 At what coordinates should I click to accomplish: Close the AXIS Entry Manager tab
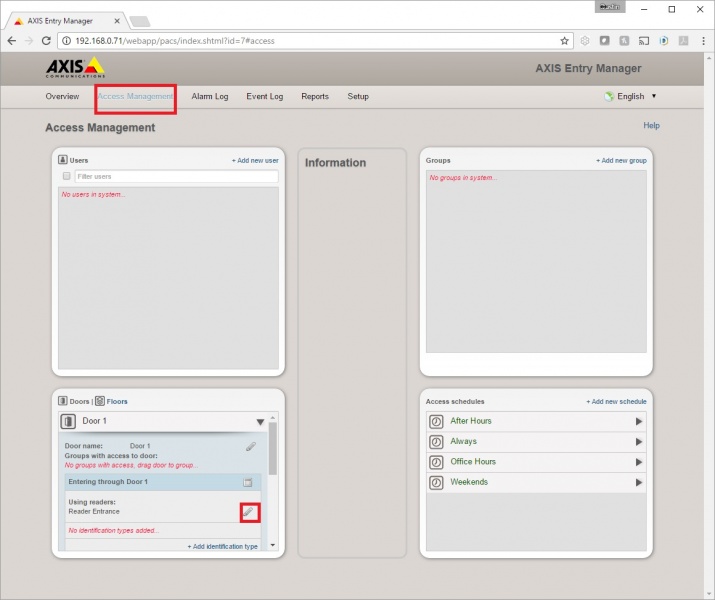tap(117, 21)
